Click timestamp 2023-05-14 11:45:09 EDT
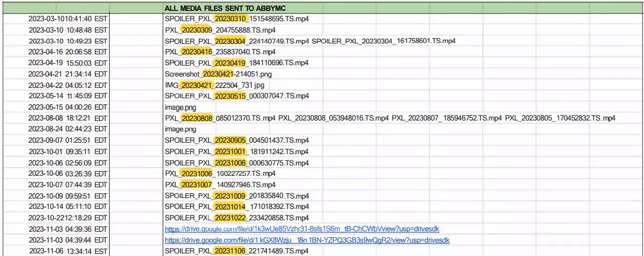The image size is (644, 256). click(68, 96)
